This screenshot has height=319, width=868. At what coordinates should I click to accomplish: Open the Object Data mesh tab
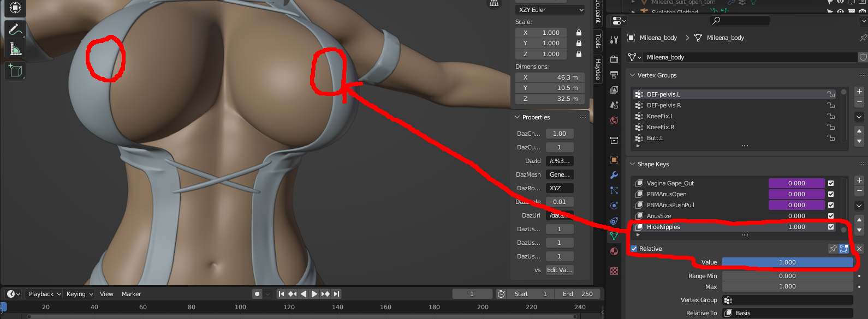coord(614,236)
